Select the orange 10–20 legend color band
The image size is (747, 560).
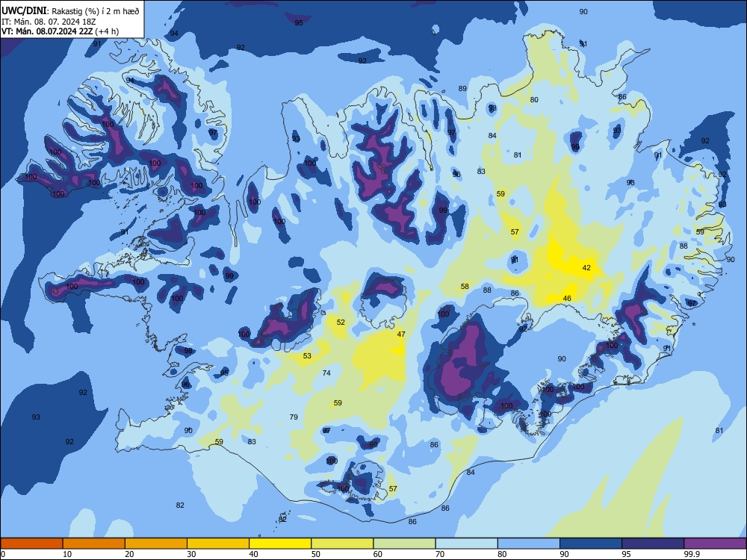(x=94, y=544)
